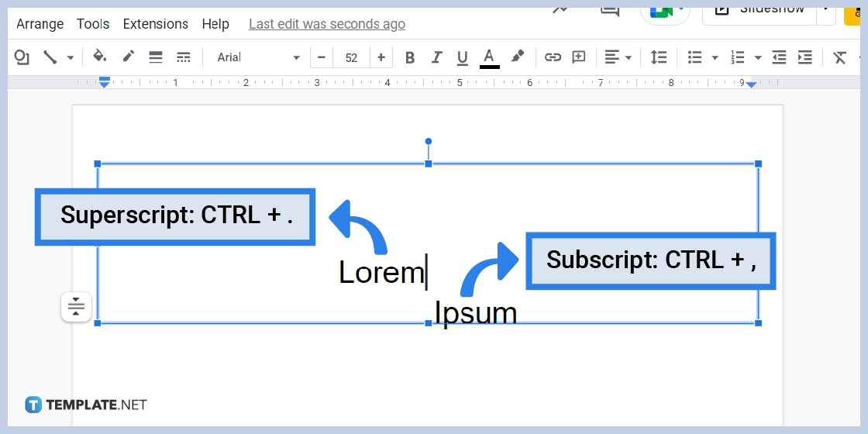Open the Highlight color marker tool

(x=518, y=57)
